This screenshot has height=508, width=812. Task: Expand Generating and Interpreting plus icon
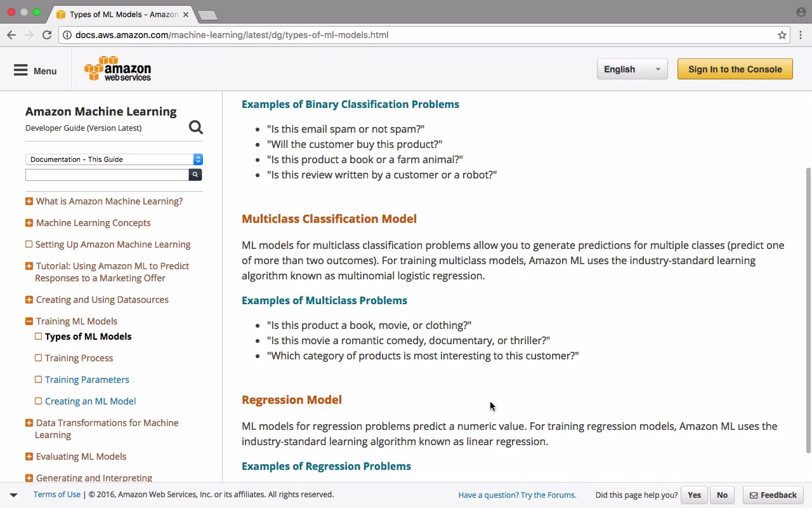[29, 478]
